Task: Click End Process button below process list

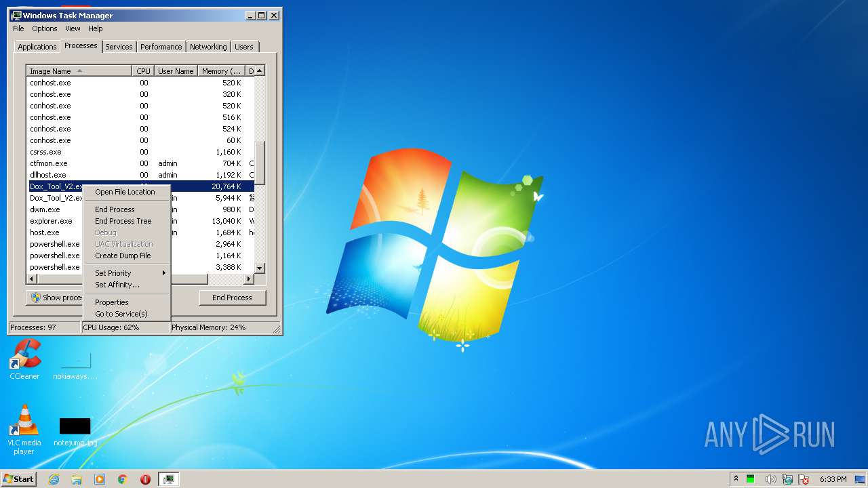Action: [x=233, y=298]
